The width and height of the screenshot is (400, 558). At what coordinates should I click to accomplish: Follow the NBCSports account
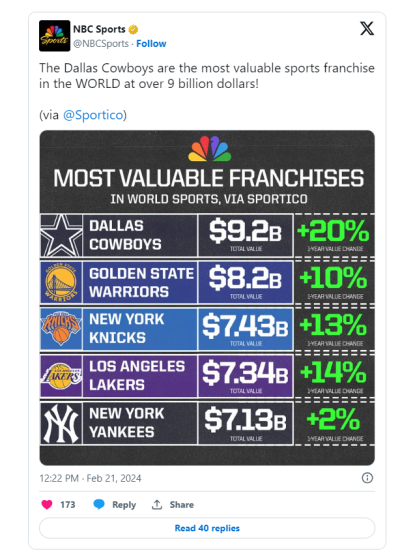[x=151, y=44]
